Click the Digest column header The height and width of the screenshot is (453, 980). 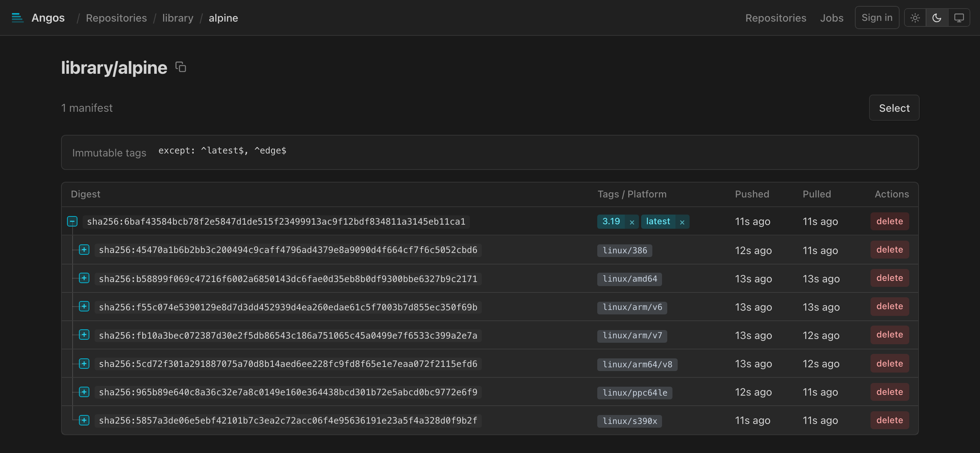[x=86, y=194]
